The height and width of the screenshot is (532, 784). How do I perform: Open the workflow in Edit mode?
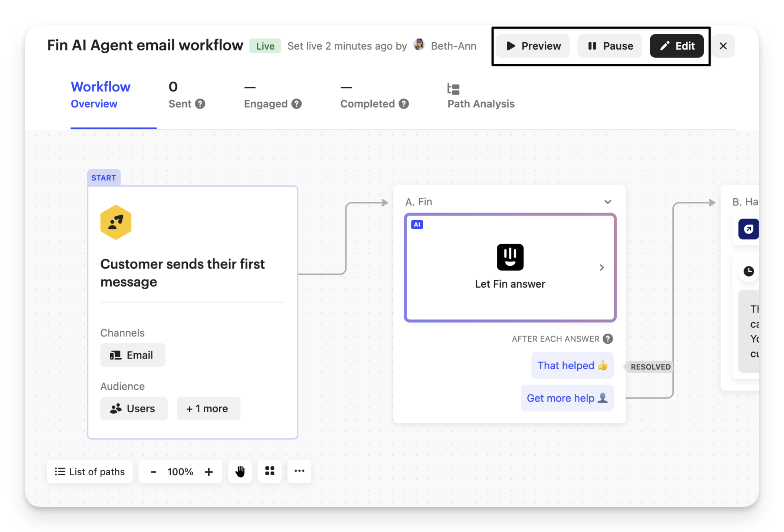676,46
